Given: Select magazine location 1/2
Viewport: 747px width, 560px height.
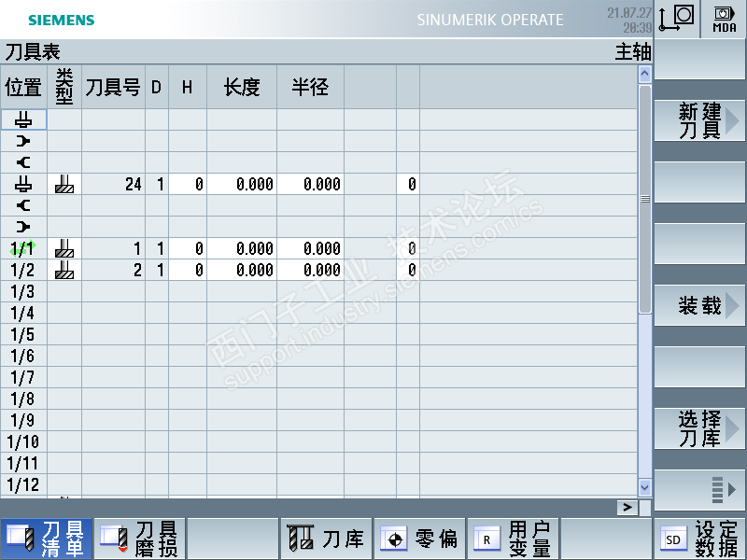Looking at the screenshot, I should coord(23,270).
